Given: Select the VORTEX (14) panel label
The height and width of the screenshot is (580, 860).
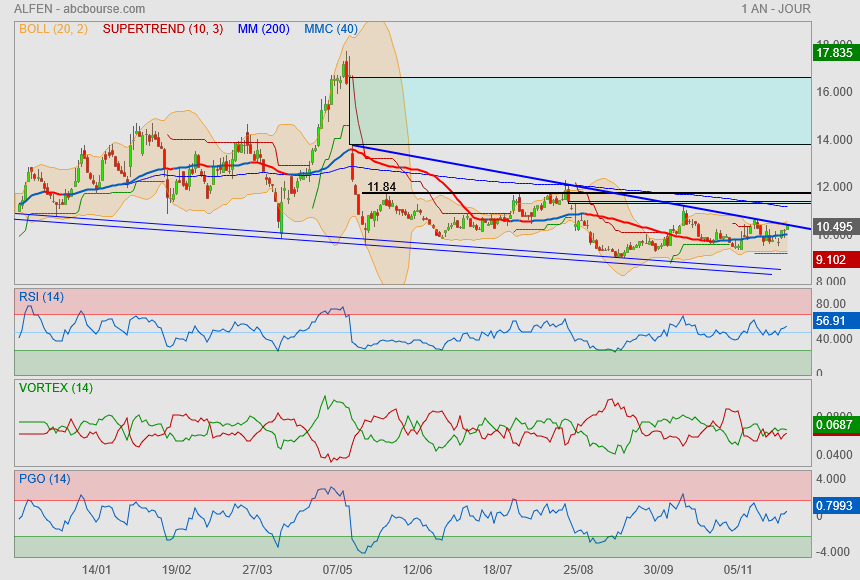Looking at the screenshot, I should point(55,387).
